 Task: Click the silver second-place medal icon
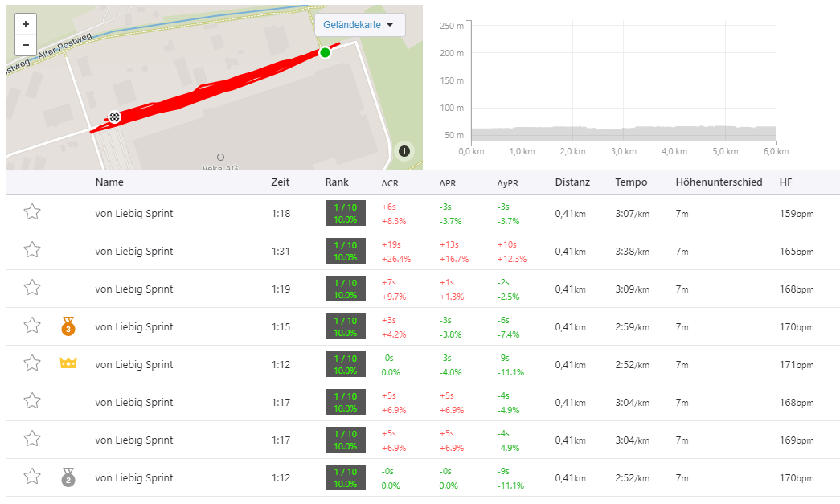click(x=68, y=478)
